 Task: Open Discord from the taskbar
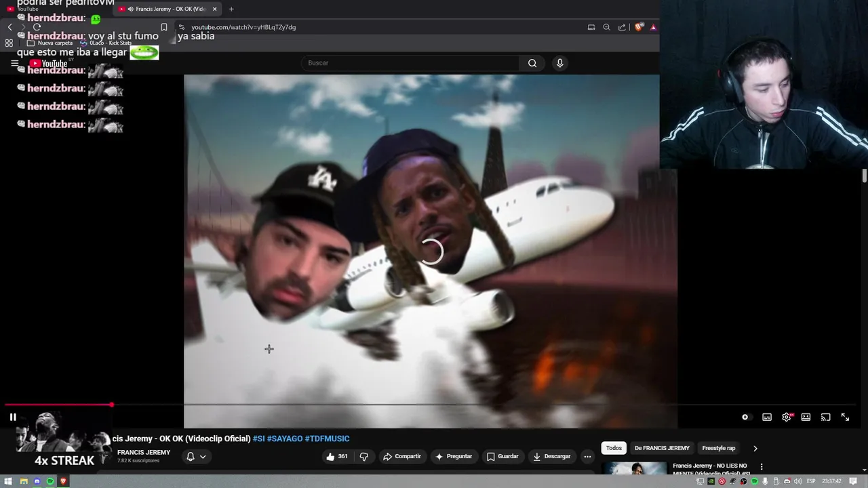point(37,481)
